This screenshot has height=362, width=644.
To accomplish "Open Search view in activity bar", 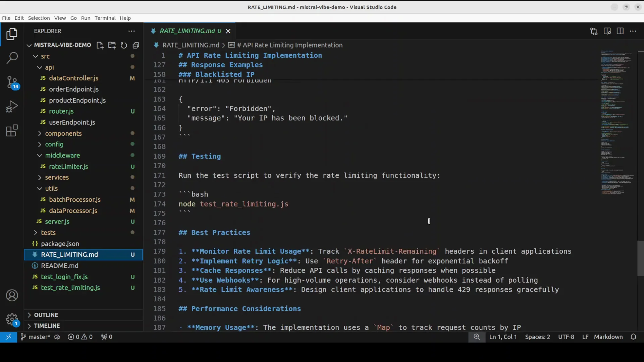I will click(x=12, y=58).
